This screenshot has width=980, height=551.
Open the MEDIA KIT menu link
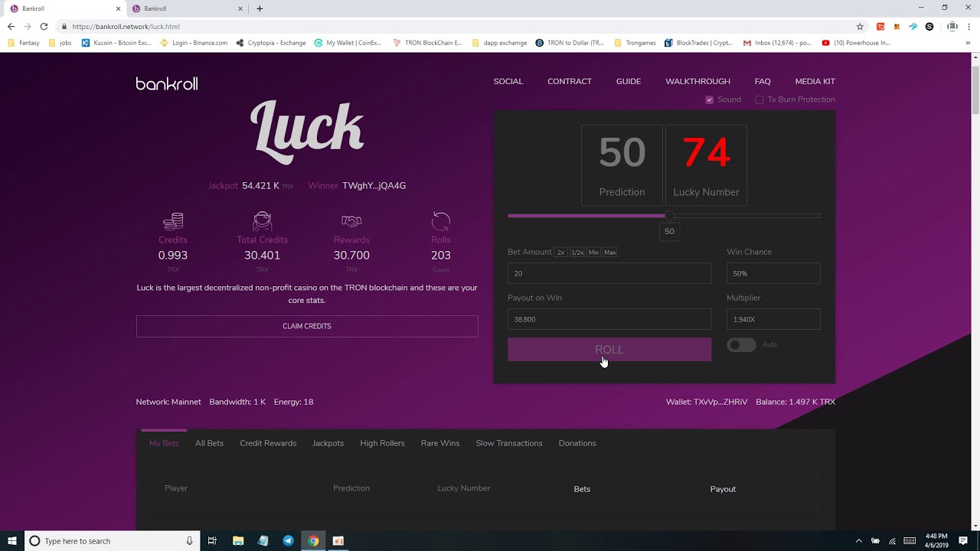point(815,81)
